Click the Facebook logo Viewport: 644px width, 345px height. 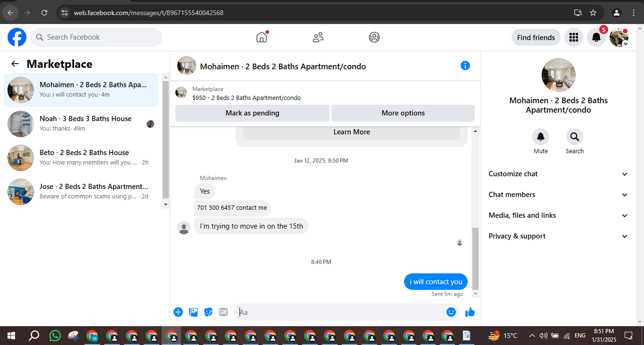pyautogui.click(x=17, y=37)
